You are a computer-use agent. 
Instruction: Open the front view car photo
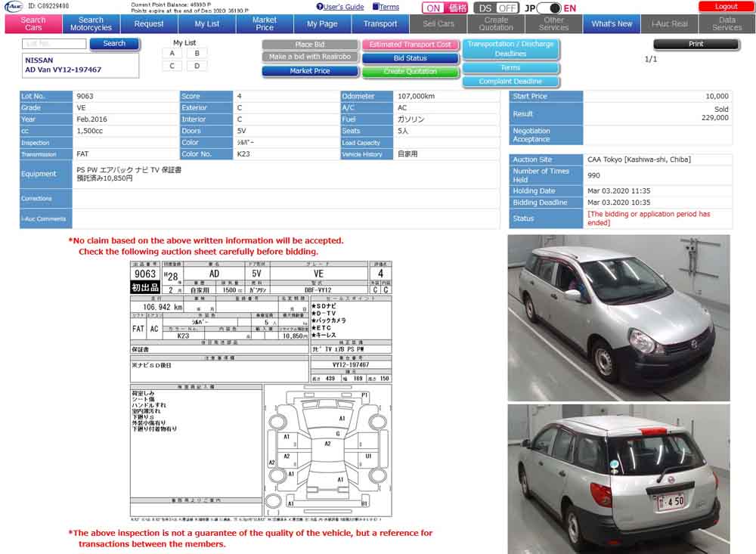click(x=618, y=317)
